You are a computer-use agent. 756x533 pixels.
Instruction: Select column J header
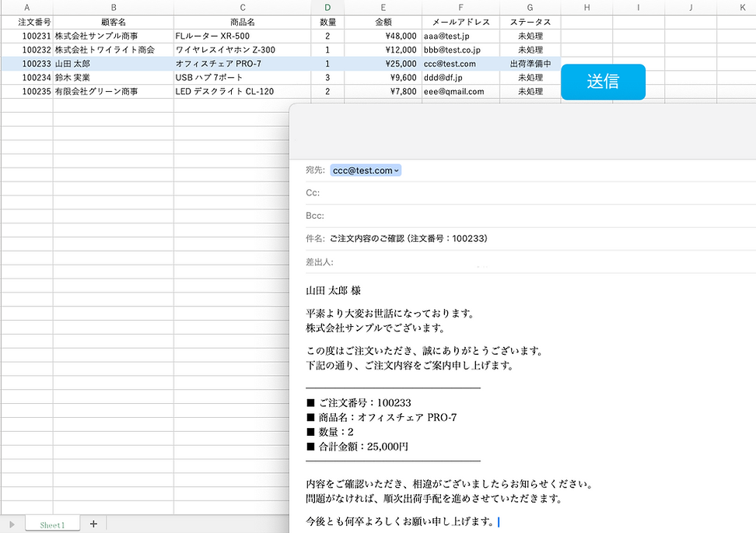point(691,7)
